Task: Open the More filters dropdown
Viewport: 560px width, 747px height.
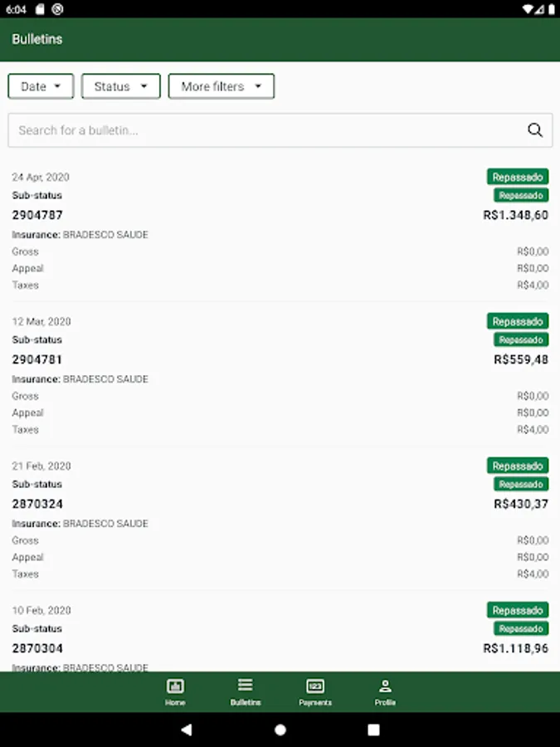Action: 222,86
